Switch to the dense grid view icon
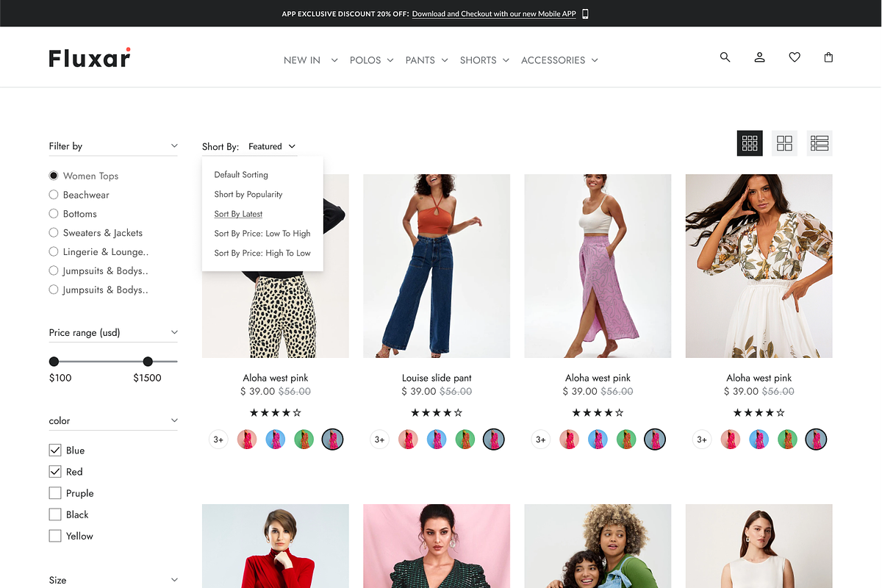This screenshot has height=588, width=882. pos(750,143)
